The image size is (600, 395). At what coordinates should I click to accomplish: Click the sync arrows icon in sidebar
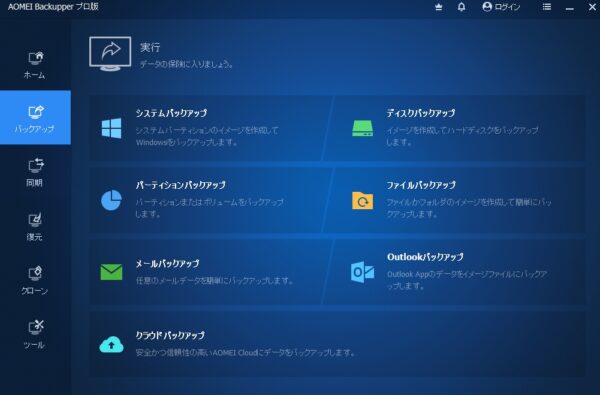tap(36, 165)
